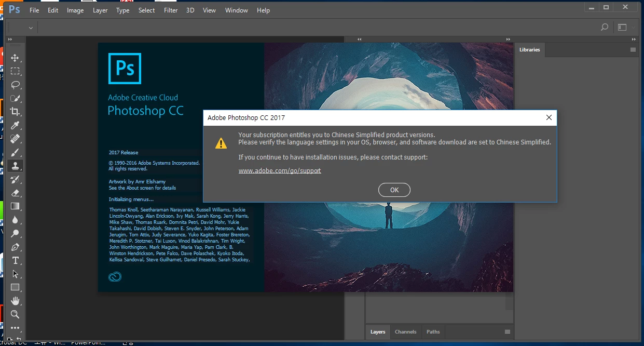Open the Edit menu

tap(53, 10)
